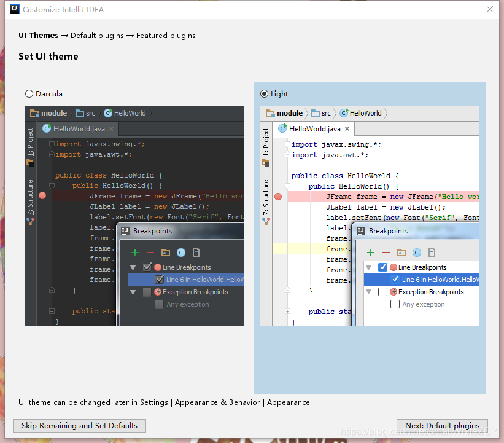This screenshot has height=443, width=504.
Task: Click tab close x in Light preview
Action: tap(347, 128)
